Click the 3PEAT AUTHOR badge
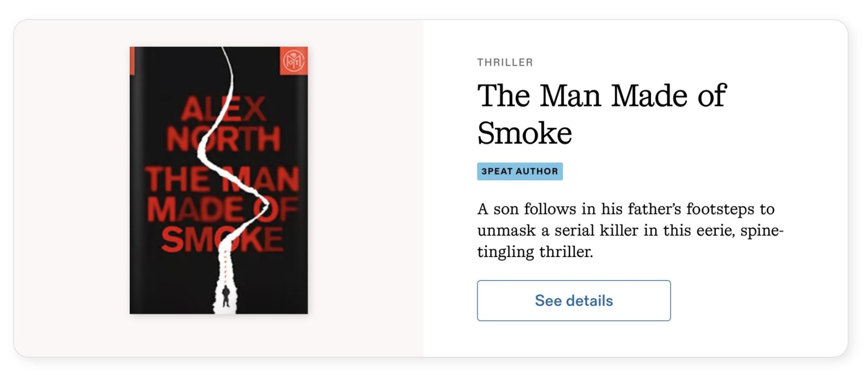The height and width of the screenshot is (375, 868). click(519, 171)
